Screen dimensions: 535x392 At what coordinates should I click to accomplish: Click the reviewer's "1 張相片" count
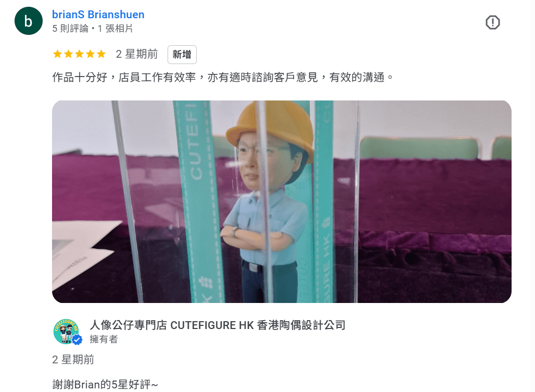coord(116,28)
